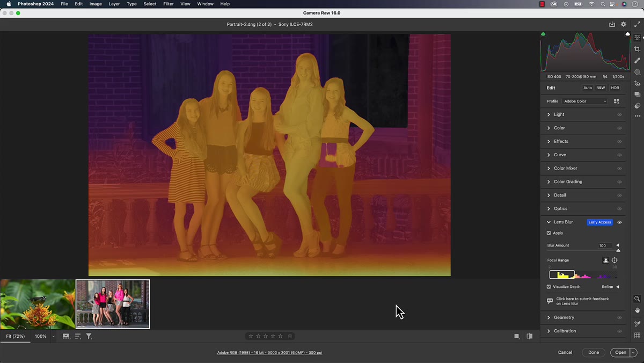Image resolution: width=644 pixels, height=363 pixels.
Task: Open the Masking tool
Action: (x=637, y=72)
